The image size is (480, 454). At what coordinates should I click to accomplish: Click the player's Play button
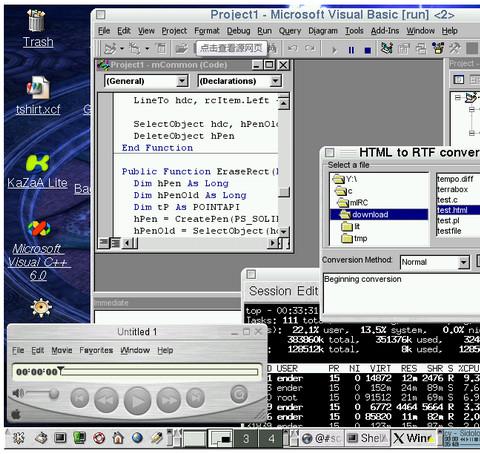[137, 400]
